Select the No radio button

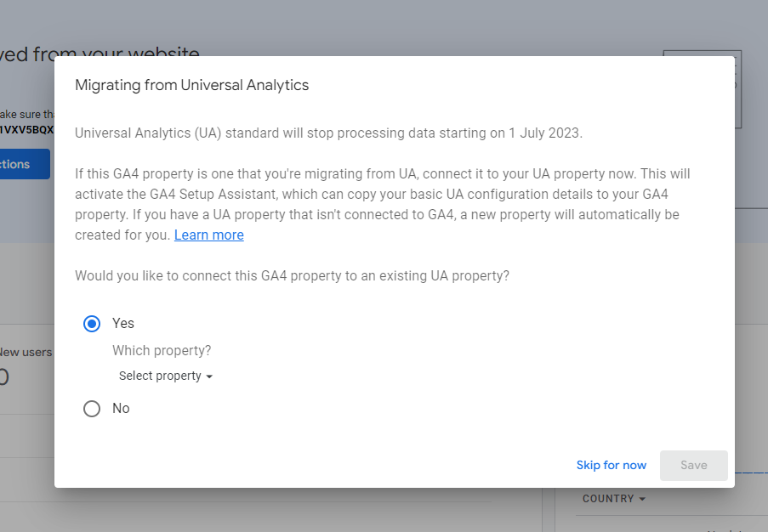pos(92,409)
